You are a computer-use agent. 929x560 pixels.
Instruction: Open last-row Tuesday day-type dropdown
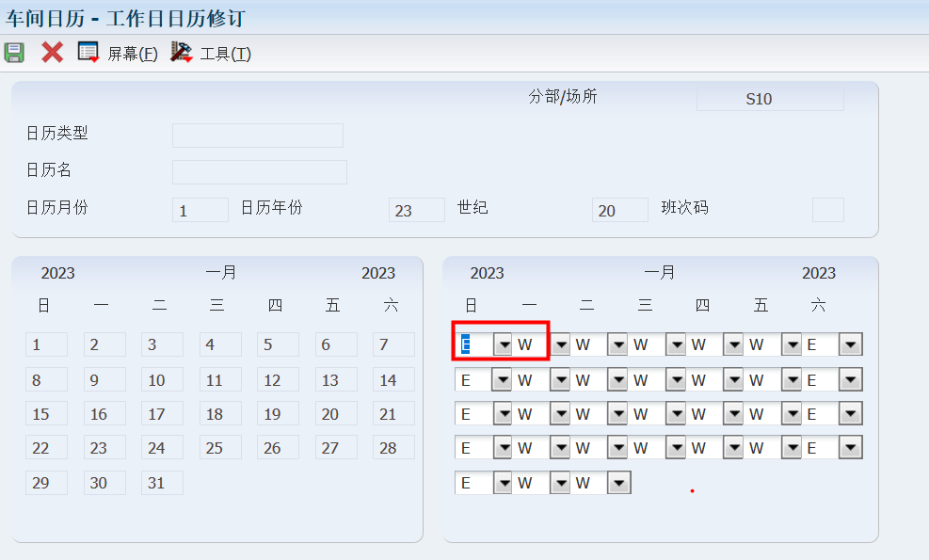tap(618, 483)
